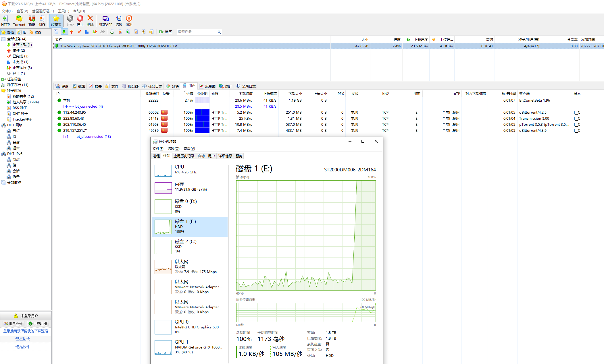Toggle the blank page all-tasks filter
The height and width of the screenshot is (364, 604).
click(56, 32)
